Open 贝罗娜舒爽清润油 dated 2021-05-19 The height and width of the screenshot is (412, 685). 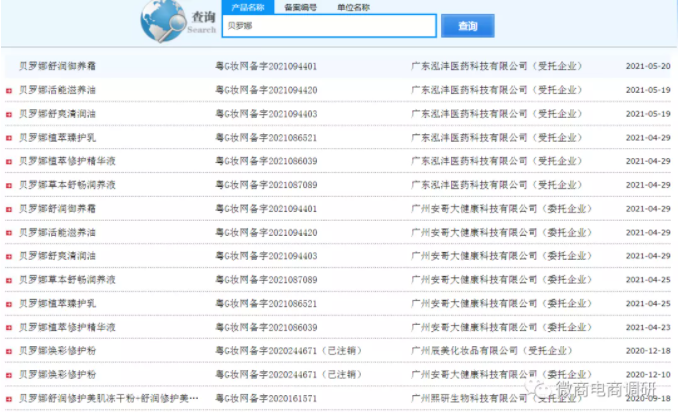[57, 114]
